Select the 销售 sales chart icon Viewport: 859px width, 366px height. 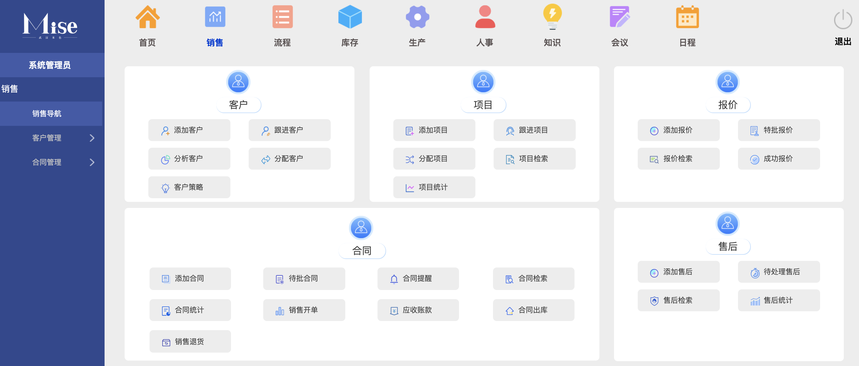[x=215, y=17]
